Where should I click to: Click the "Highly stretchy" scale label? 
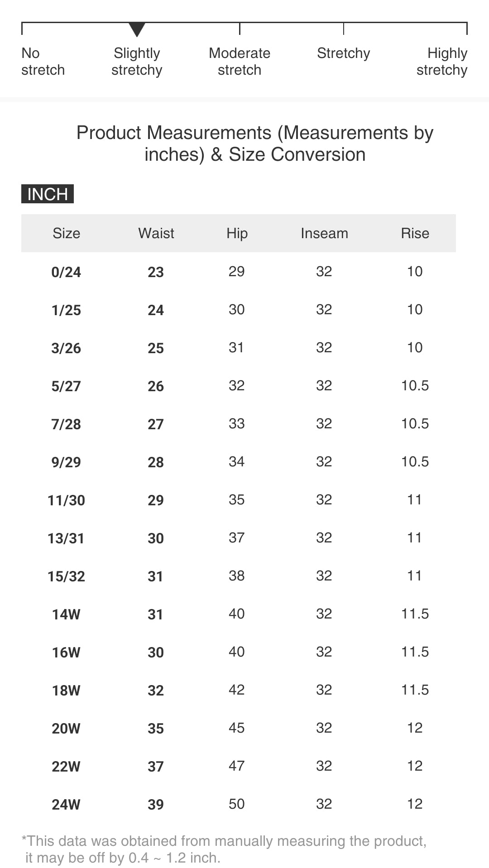click(442, 62)
